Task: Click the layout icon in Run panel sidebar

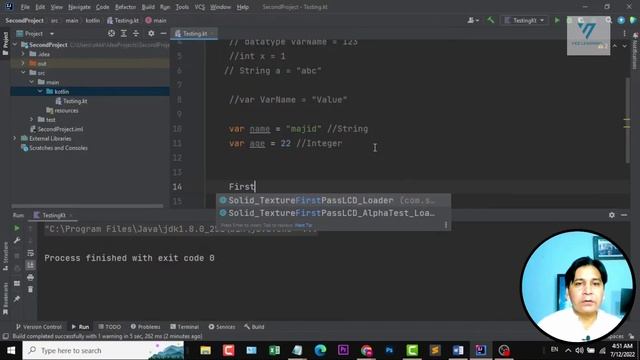Action: pyautogui.click(x=17, y=283)
